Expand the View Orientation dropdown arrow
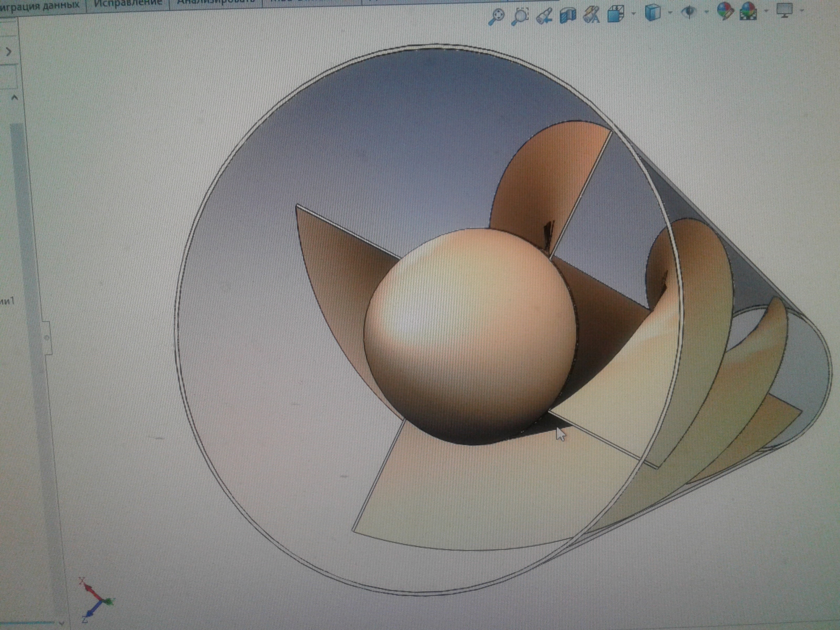This screenshot has height=630, width=840. tap(633, 13)
